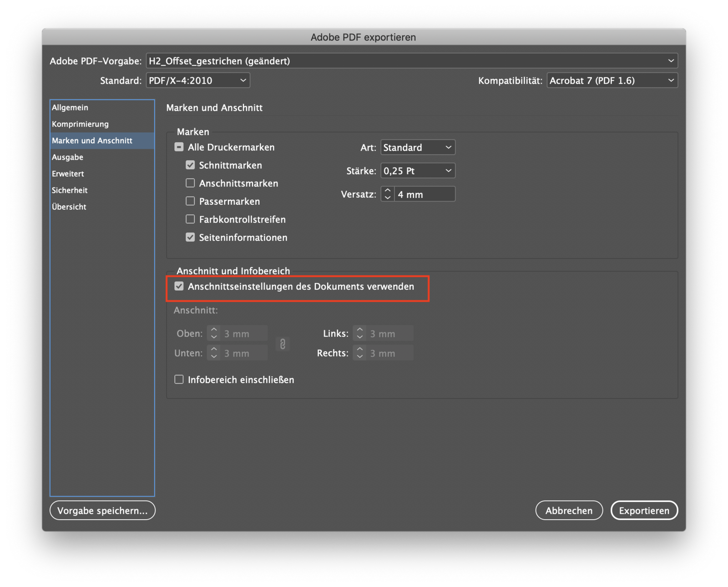
Task: Uncheck Seiteninformationen checkbox
Action: [190, 238]
